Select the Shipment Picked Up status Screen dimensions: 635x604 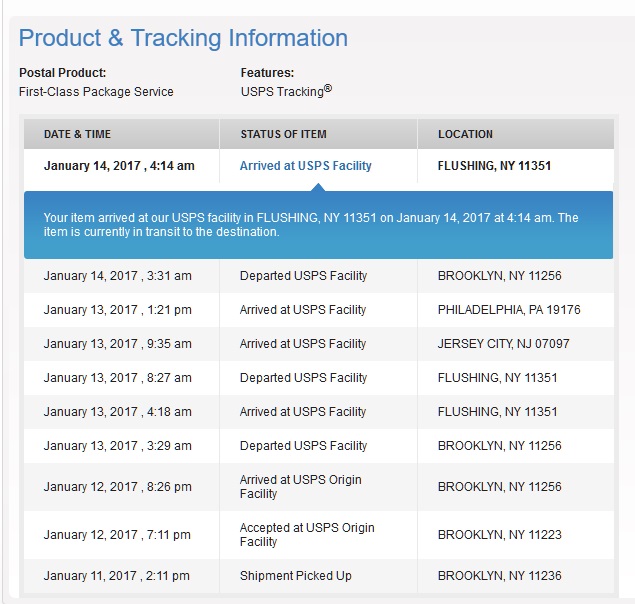click(295, 576)
